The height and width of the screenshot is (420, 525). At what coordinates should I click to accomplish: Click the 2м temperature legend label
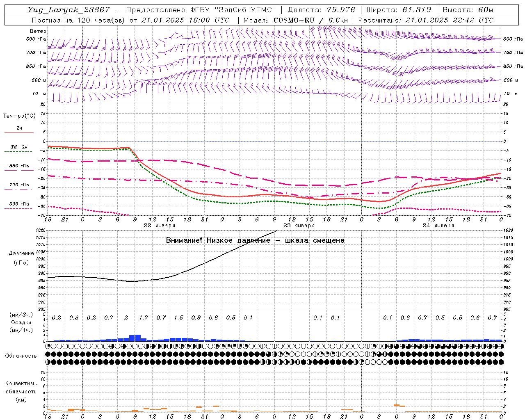(19, 128)
